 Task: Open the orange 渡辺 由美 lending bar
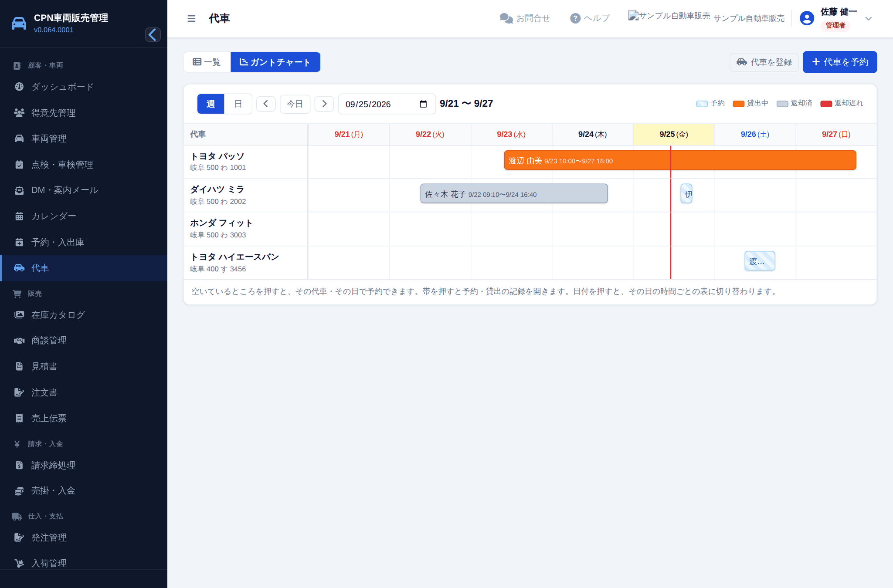pyautogui.click(x=680, y=160)
